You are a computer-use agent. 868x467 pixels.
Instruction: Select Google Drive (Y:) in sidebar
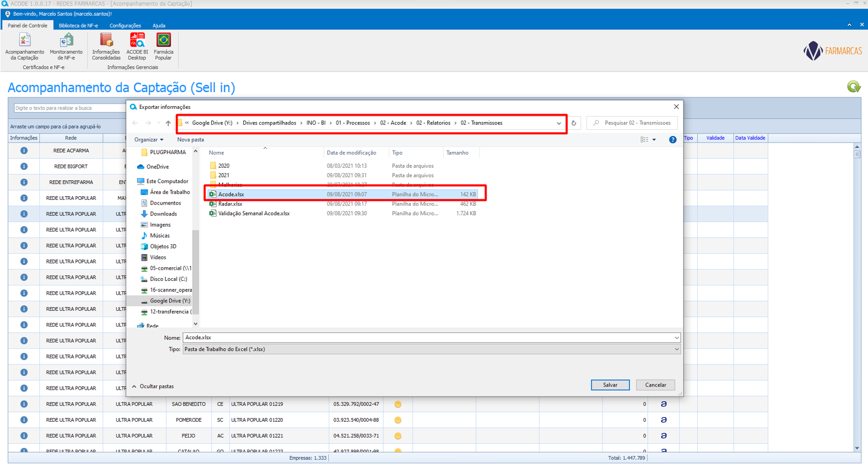pyautogui.click(x=169, y=301)
